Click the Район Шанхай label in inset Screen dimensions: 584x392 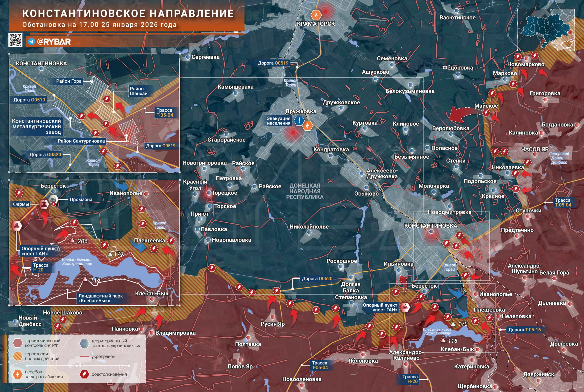click(x=139, y=91)
